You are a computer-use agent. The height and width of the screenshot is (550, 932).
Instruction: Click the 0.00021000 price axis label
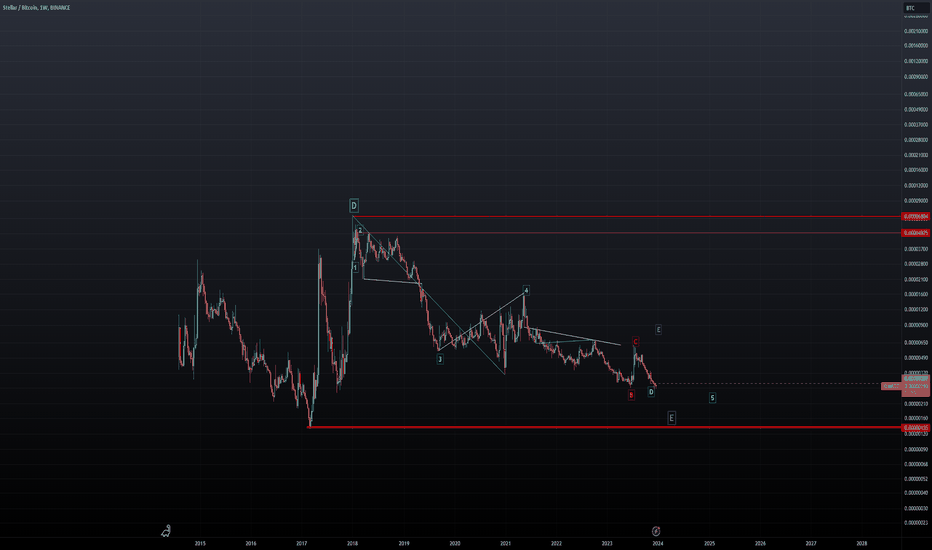[x=916, y=155]
